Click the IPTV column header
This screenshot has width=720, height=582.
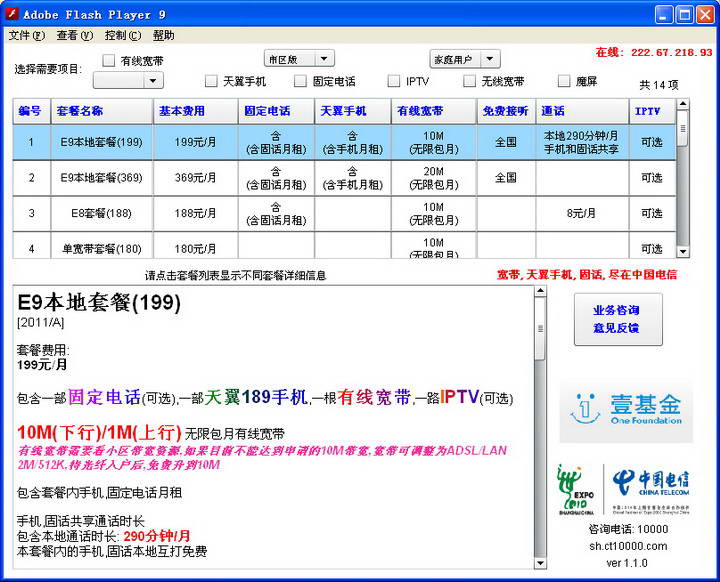pyautogui.click(x=652, y=111)
